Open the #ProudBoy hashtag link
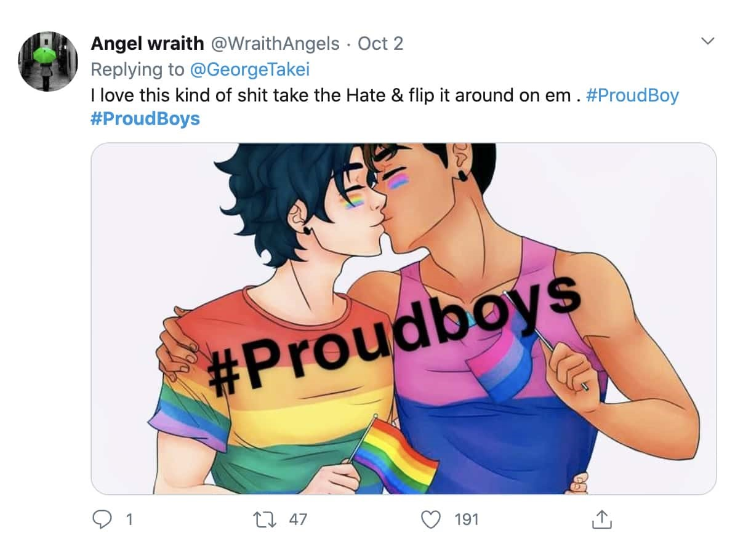 [632, 95]
